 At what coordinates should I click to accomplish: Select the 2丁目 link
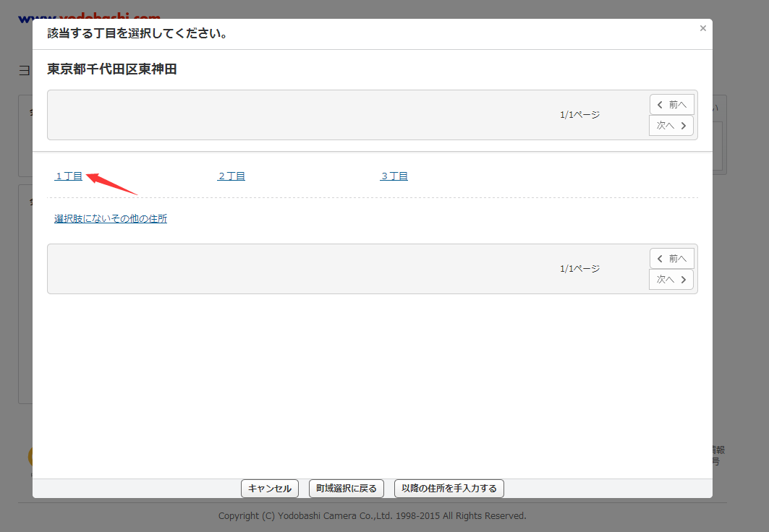point(231,176)
